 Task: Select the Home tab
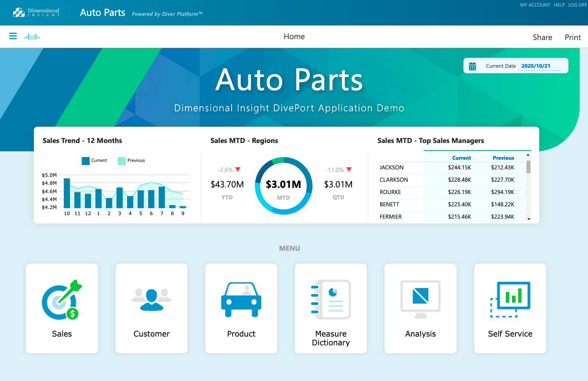pos(294,37)
